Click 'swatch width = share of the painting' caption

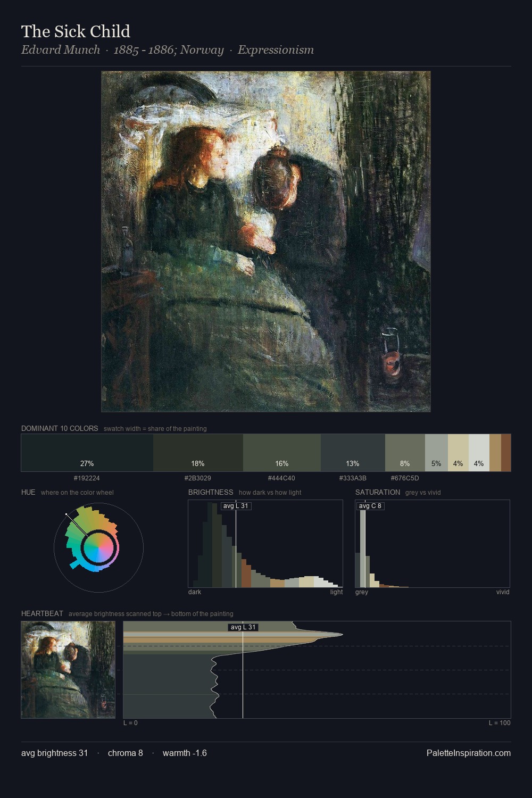pos(155,429)
